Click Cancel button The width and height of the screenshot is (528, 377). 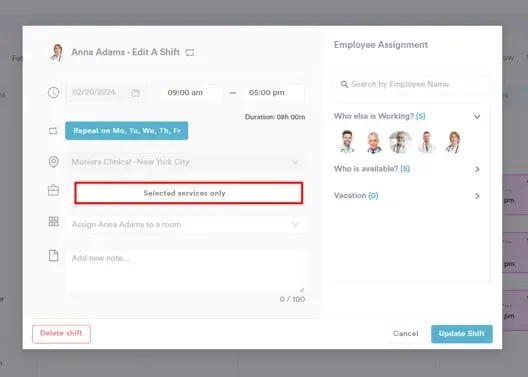[x=405, y=334]
